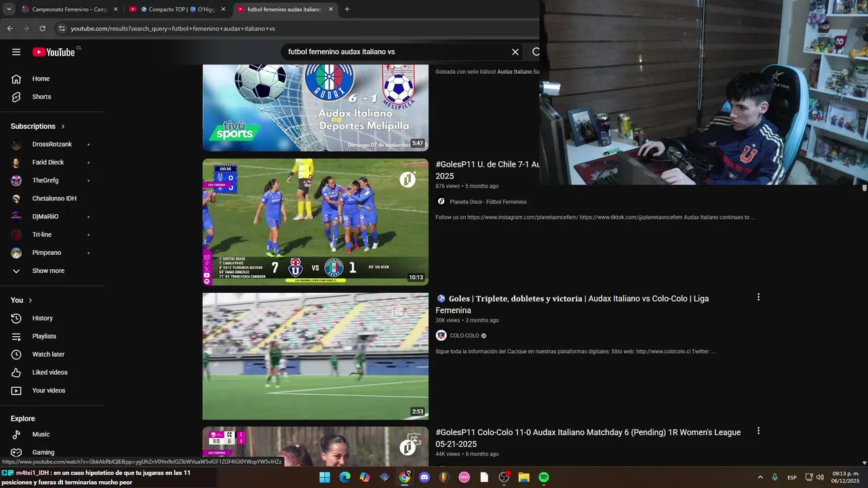The height and width of the screenshot is (488, 868).
Task: Close the Compacto TOP tab
Action: tap(223, 9)
